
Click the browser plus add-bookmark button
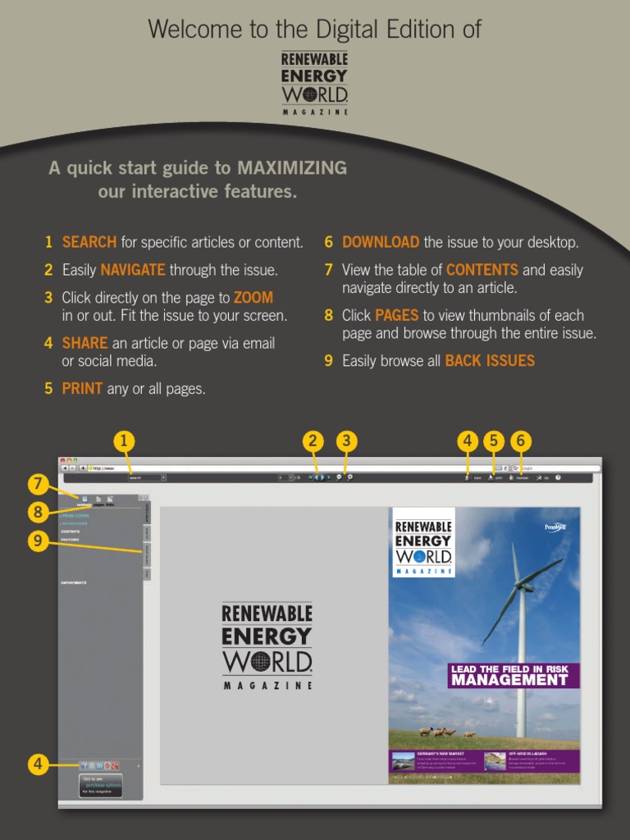coord(83,468)
